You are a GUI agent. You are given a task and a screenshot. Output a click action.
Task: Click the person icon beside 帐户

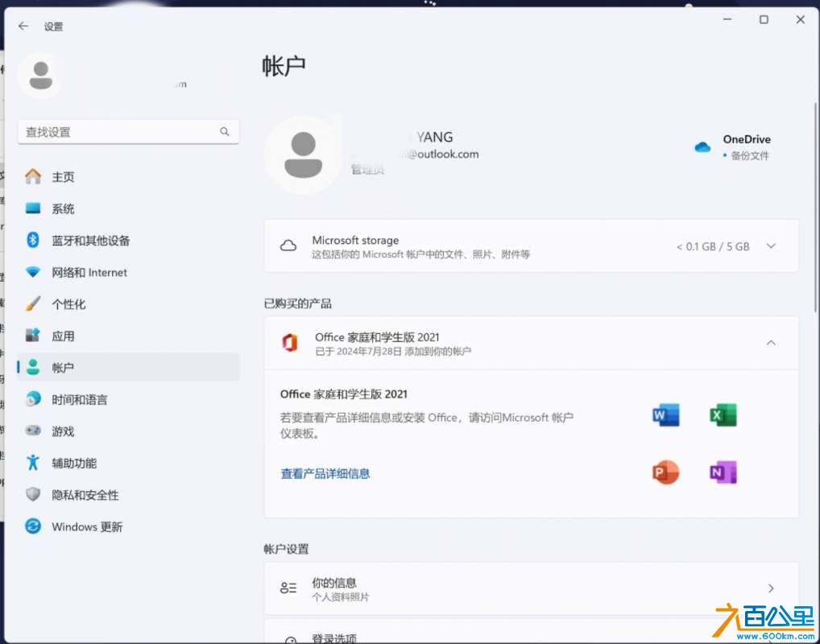(33, 367)
